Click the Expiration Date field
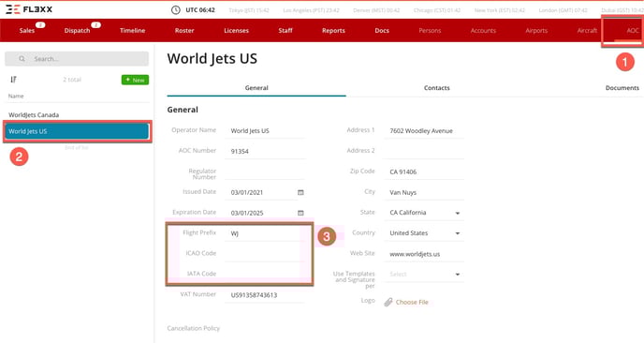This screenshot has height=343, width=644. tap(261, 213)
